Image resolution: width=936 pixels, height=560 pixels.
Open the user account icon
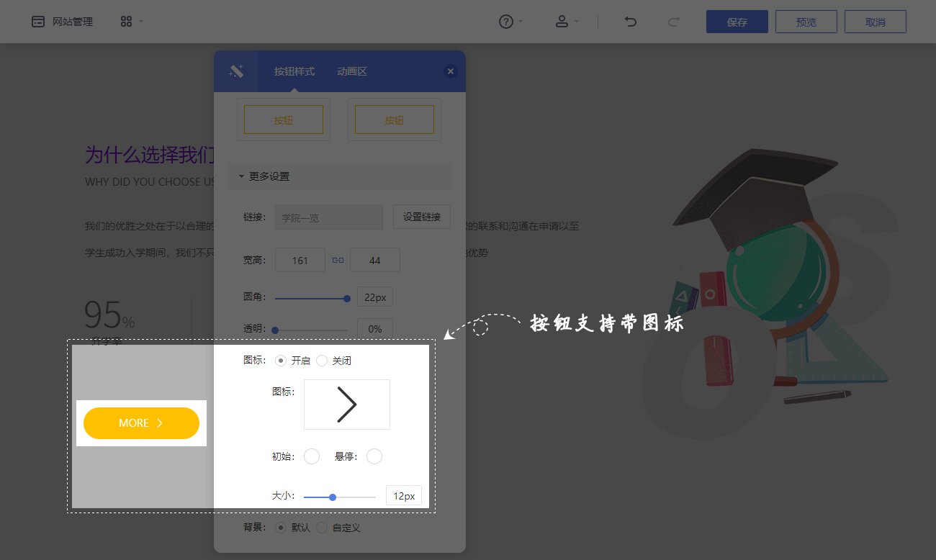pos(562,22)
